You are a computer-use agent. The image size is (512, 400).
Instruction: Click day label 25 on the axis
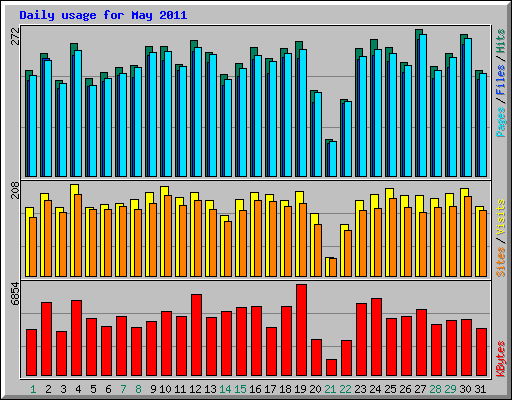390,389
